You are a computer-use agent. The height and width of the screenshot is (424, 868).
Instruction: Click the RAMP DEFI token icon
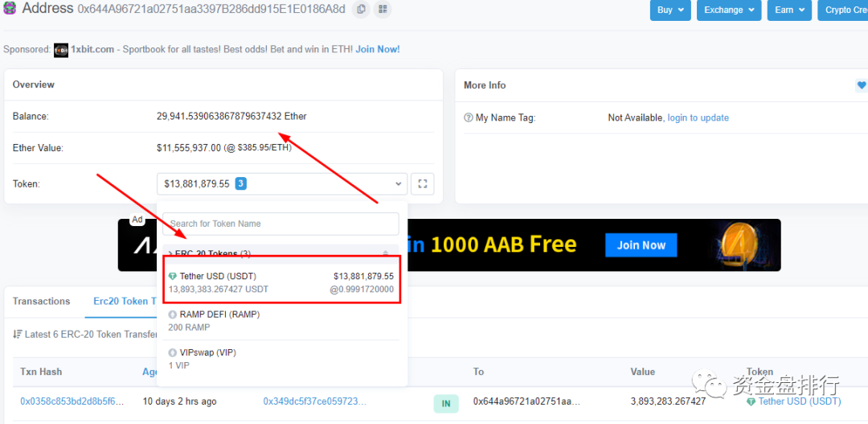(172, 315)
